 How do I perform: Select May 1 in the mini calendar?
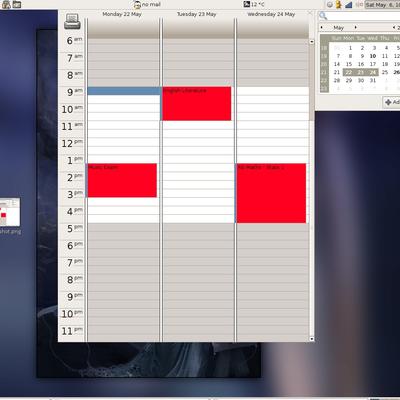(x=350, y=48)
